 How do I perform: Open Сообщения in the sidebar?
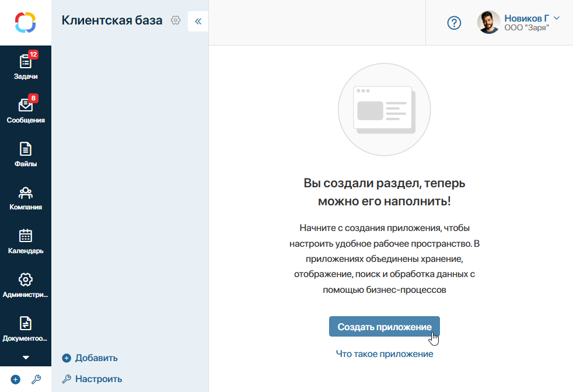[26, 111]
